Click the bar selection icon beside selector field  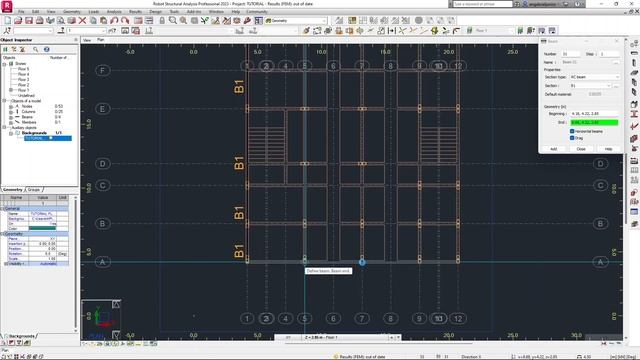pyautogui.click(x=61, y=31)
